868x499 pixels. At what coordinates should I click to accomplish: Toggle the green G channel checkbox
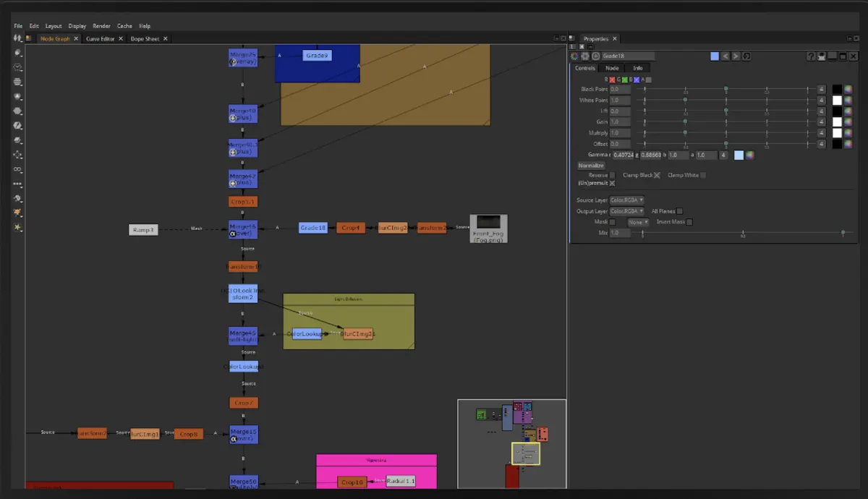(624, 80)
